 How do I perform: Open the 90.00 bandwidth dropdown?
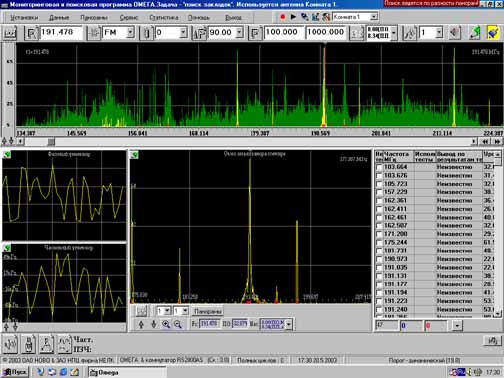tap(239, 33)
